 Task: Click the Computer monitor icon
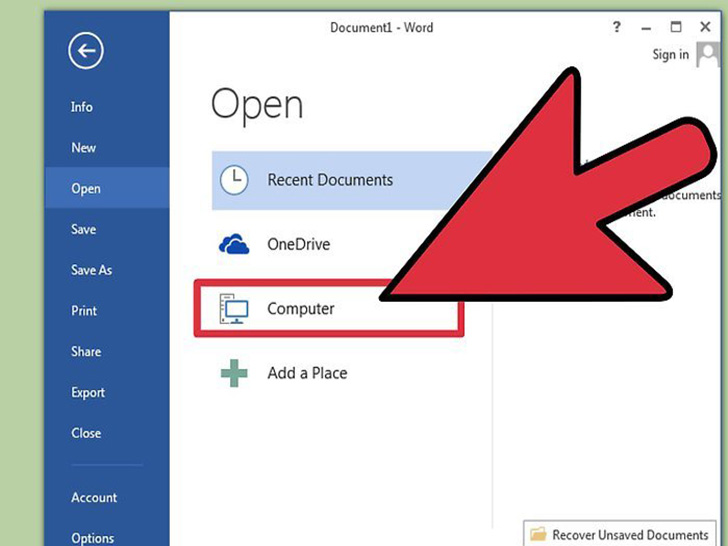(x=234, y=309)
